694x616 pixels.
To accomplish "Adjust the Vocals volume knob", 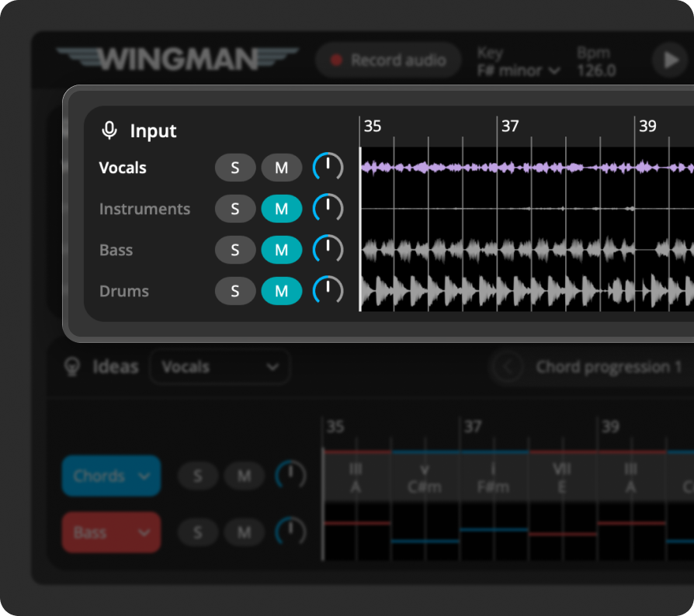I will coord(328,167).
